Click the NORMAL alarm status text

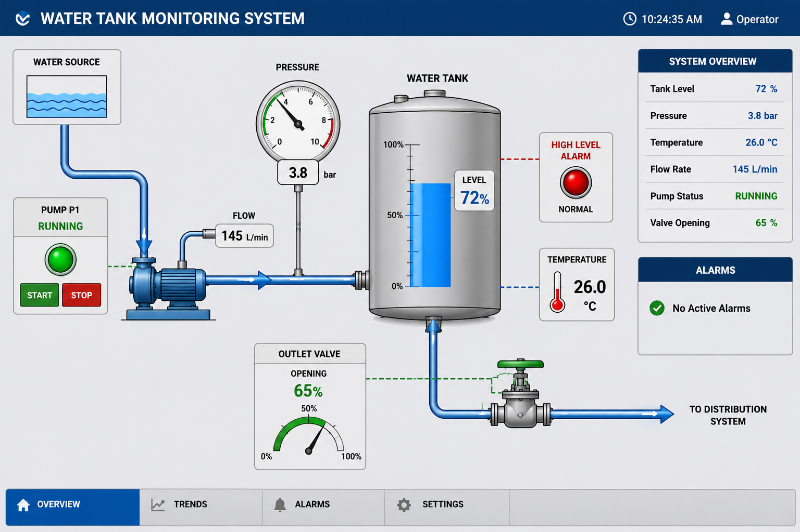(576, 209)
